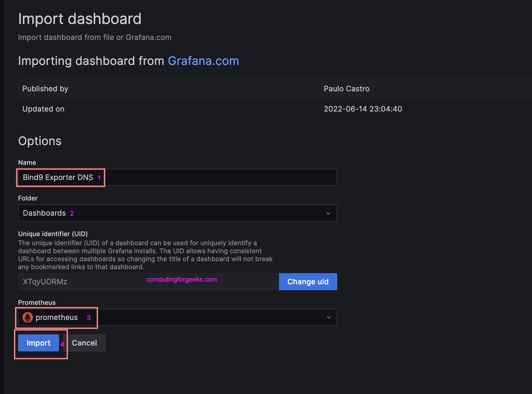532x394 pixels.
Task: Click the Unique identifier (UID) label
Action: click(x=53, y=234)
